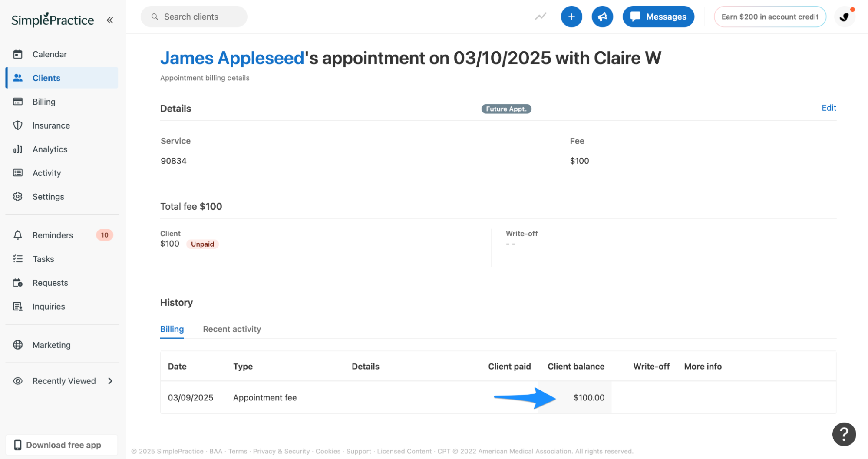Open Analytics in the sidebar

62,149
